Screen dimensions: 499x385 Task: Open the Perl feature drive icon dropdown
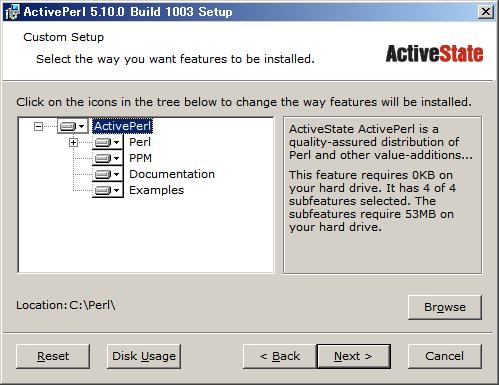pos(108,142)
